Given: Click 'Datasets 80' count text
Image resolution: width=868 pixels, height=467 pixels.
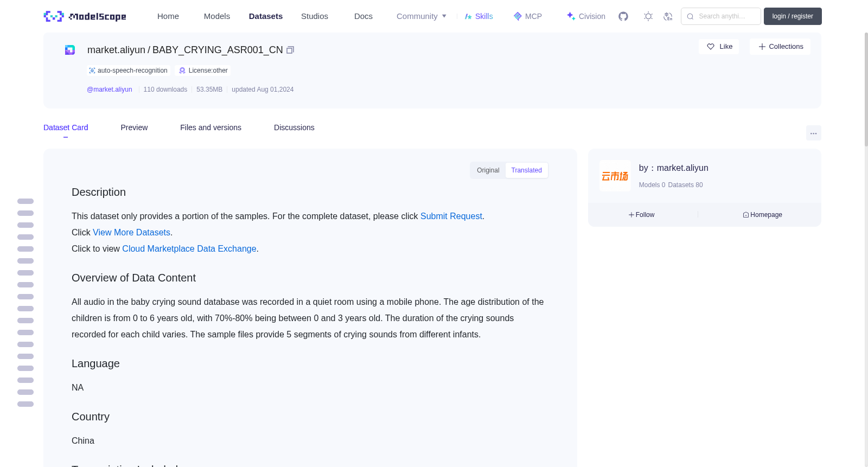Looking at the screenshot, I should (x=685, y=185).
